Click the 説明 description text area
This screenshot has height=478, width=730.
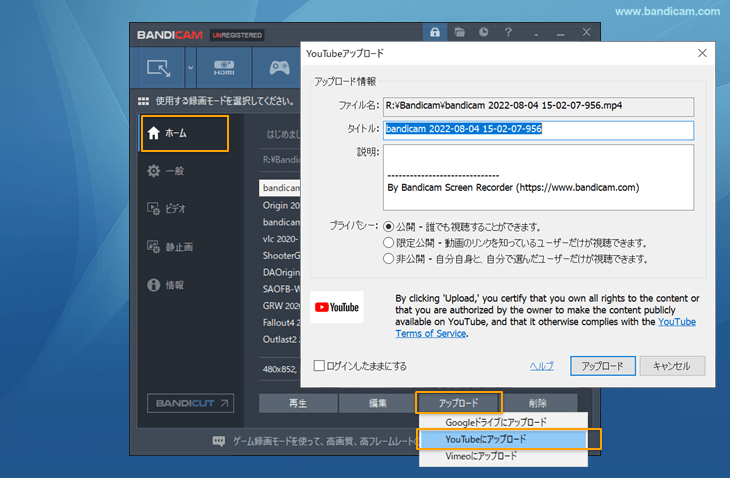tap(538, 177)
